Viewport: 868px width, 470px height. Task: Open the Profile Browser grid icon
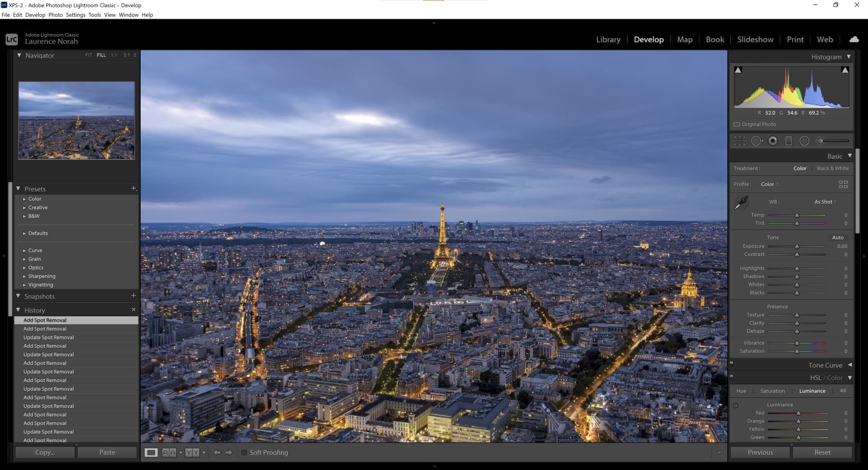pos(843,184)
